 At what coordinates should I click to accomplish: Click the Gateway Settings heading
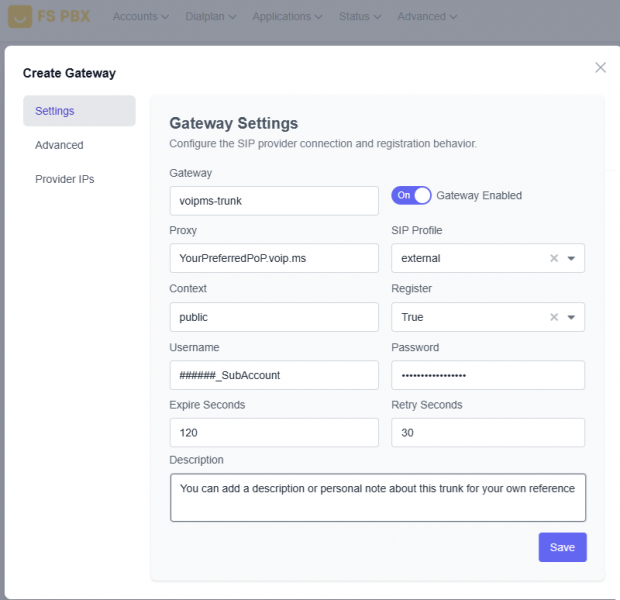click(234, 123)
